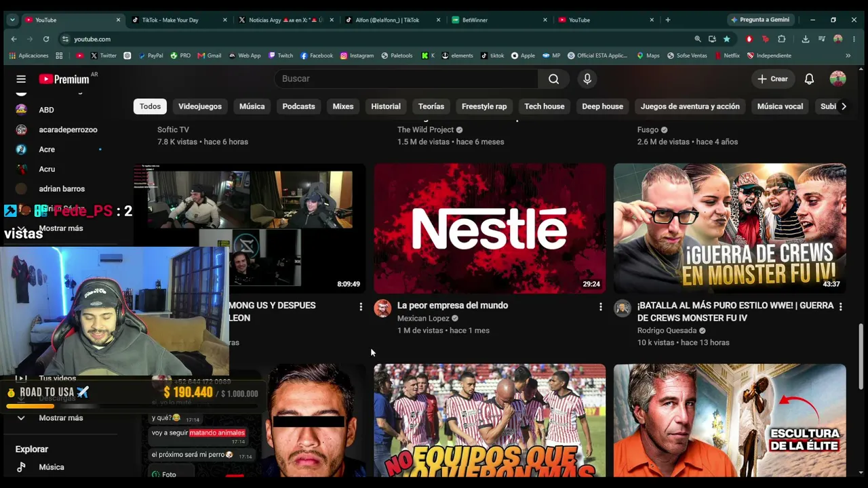The height and width of the screenshot is (488, 868).
Task: Select the Deep house chip
Action: click(x=602, y=106)
